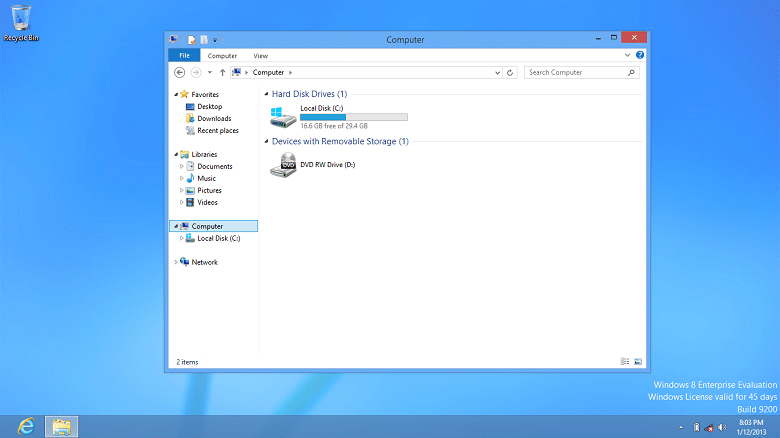
Task: Click the New folder quick access icon
Action: pyautogui.click(x=204, y=40)
